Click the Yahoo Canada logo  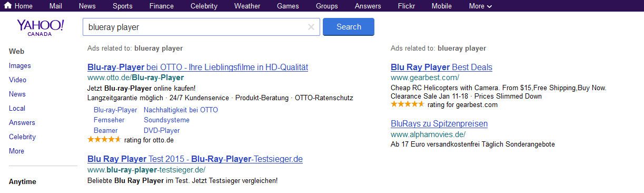point(41,27)
